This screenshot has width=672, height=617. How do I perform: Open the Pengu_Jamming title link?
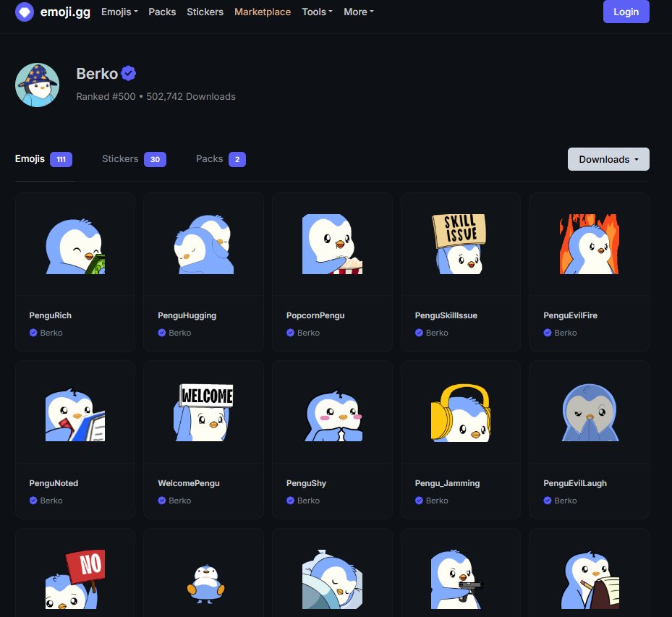coord(447,483)
